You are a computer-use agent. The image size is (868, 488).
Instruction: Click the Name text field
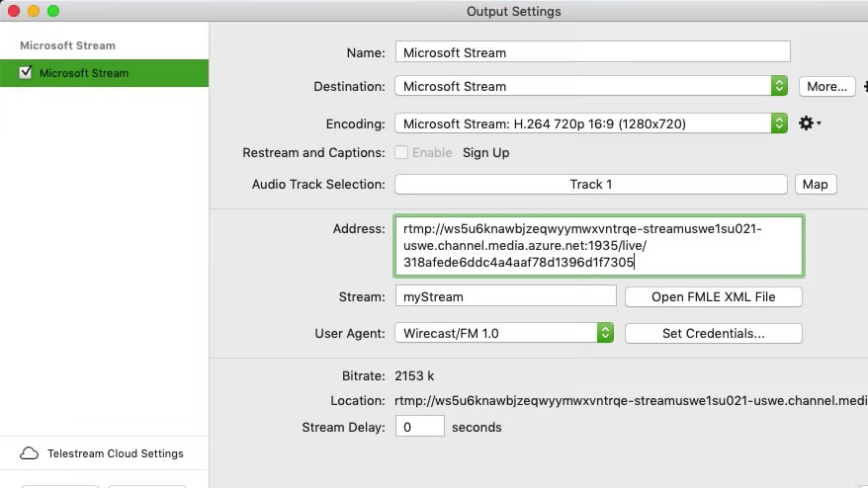point(593,52)
